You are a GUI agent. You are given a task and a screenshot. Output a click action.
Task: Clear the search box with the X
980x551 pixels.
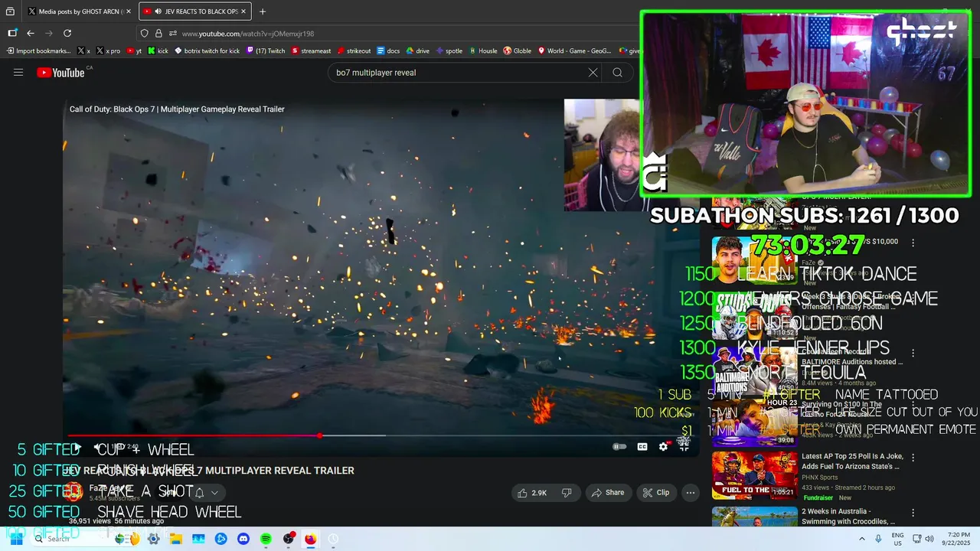(593, 73)
